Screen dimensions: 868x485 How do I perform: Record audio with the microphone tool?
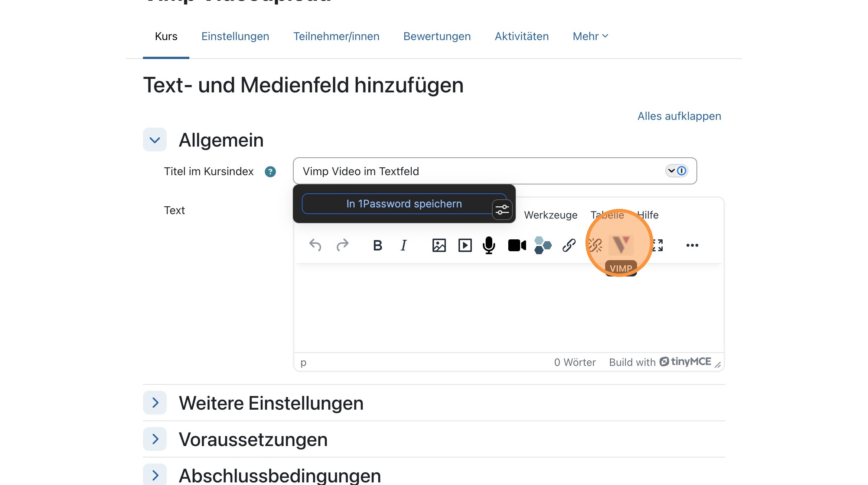click(489, 245)
